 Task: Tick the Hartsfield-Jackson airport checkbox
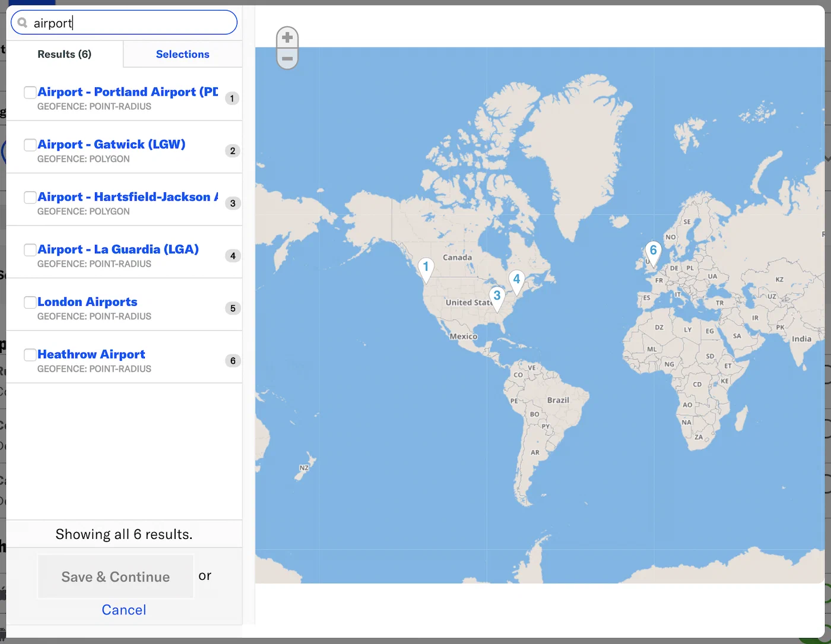pos(30,198)
